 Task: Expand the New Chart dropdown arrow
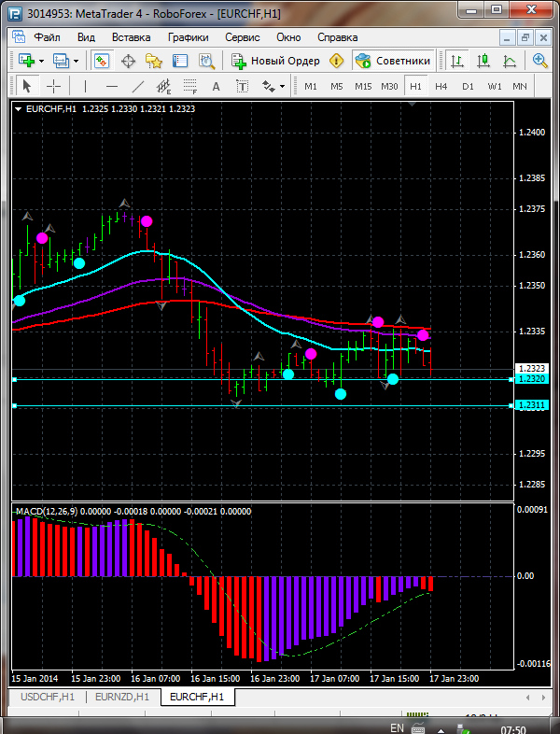[42, 61]
